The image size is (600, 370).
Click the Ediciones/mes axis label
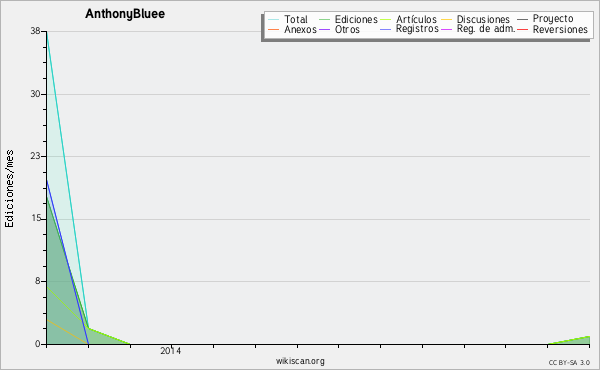coord(9,189)
